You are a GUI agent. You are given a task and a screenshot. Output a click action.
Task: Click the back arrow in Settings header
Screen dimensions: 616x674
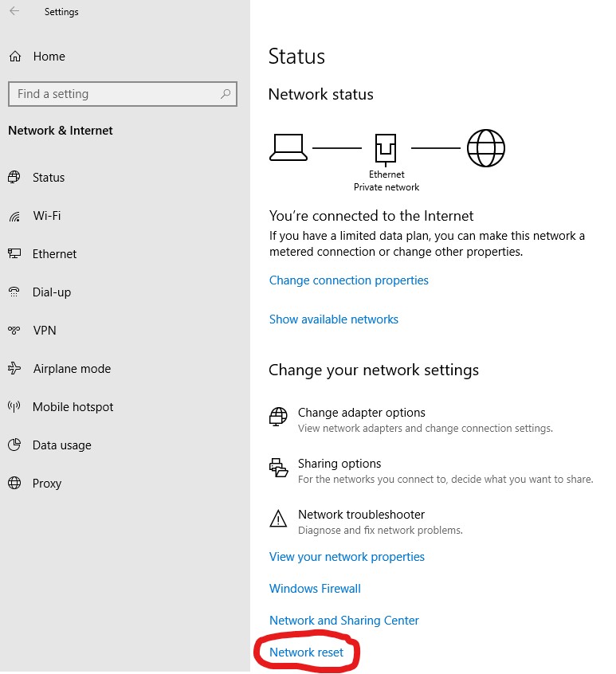14,12
